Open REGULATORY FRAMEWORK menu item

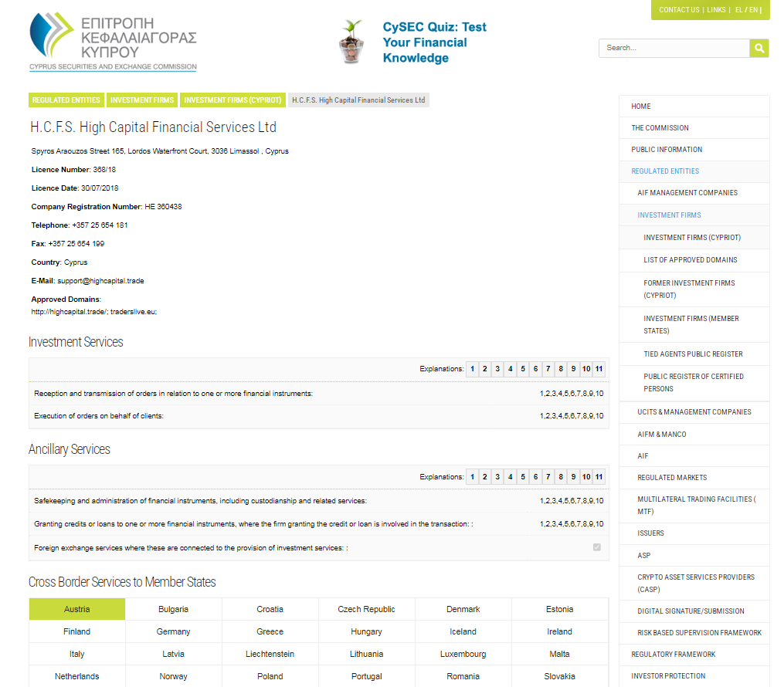click(694, 655)
